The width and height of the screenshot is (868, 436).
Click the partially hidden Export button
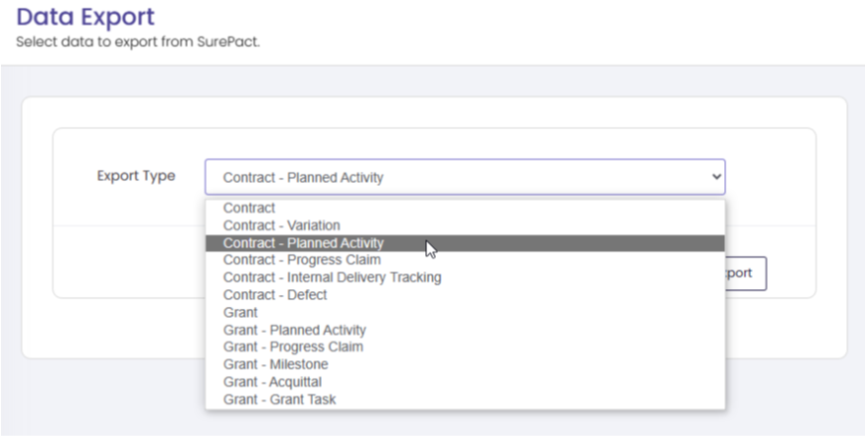pyautogui.click(x=746, y=273)
